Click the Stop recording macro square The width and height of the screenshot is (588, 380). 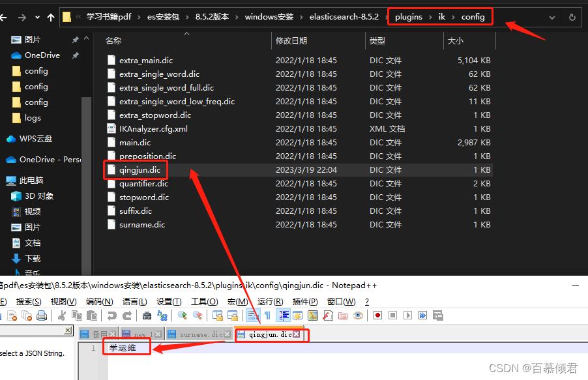pos(392,315)
